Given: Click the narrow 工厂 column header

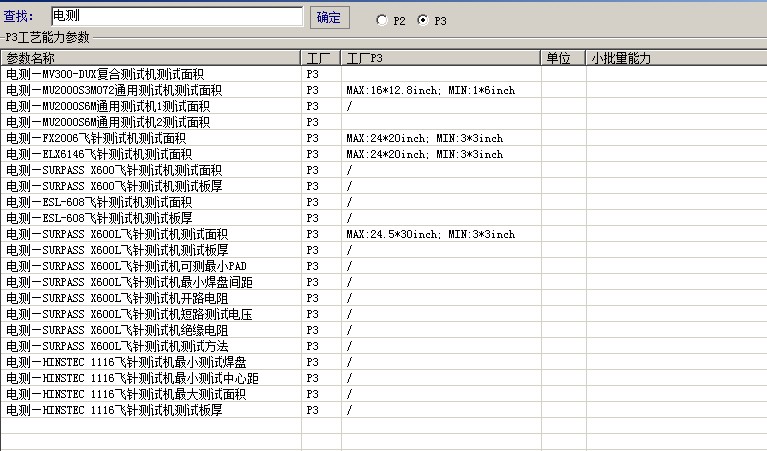Looking at the screenshot, I should (321, 58).
